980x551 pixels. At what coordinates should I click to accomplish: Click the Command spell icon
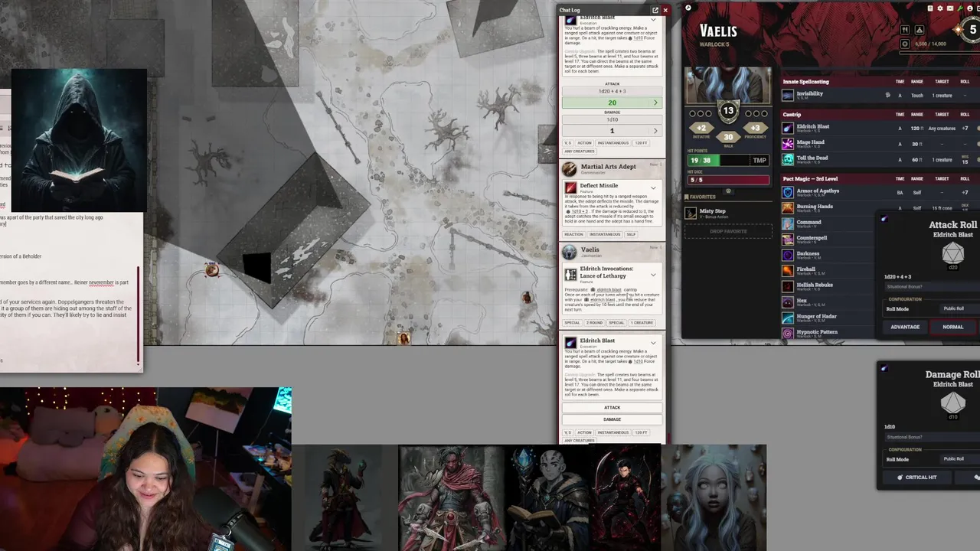point(788,223)
